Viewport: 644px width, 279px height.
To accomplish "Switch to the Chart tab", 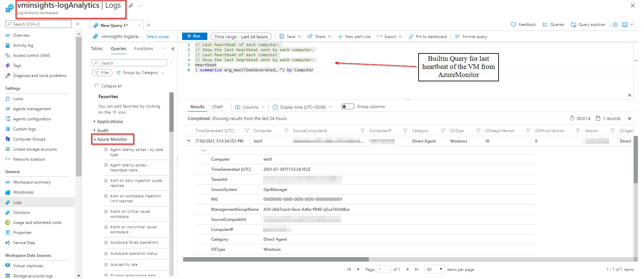I will point(217,107).
